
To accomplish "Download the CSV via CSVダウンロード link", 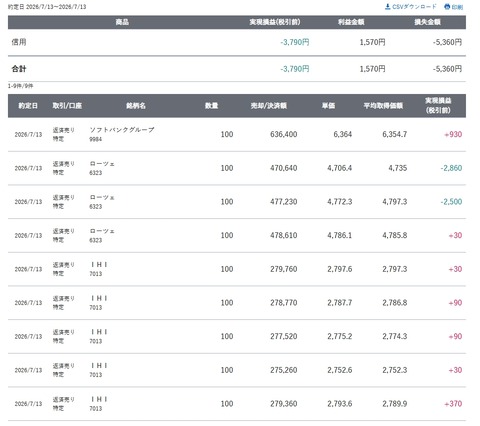I will 410,7.
